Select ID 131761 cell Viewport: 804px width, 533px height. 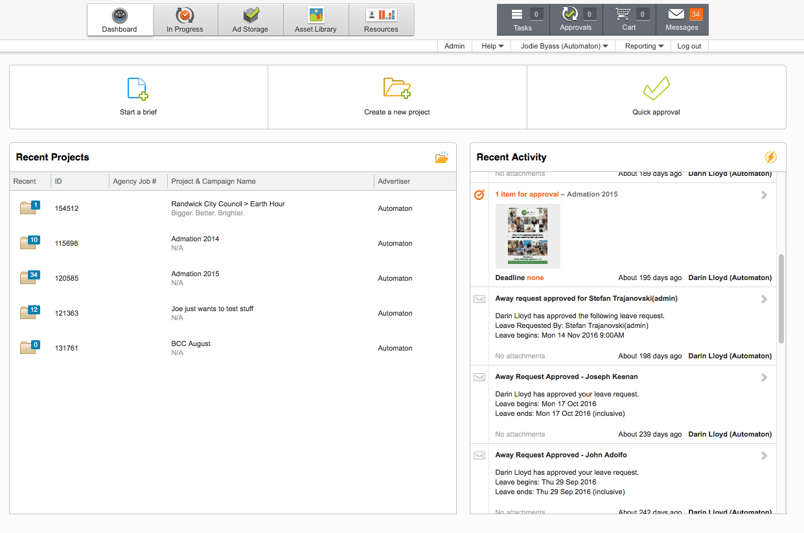click(67, 348)
